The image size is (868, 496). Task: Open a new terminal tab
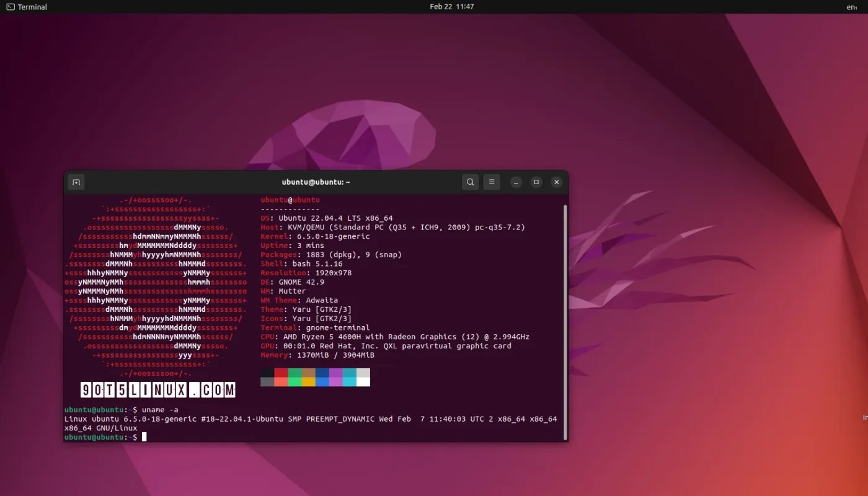pos(76,182)
